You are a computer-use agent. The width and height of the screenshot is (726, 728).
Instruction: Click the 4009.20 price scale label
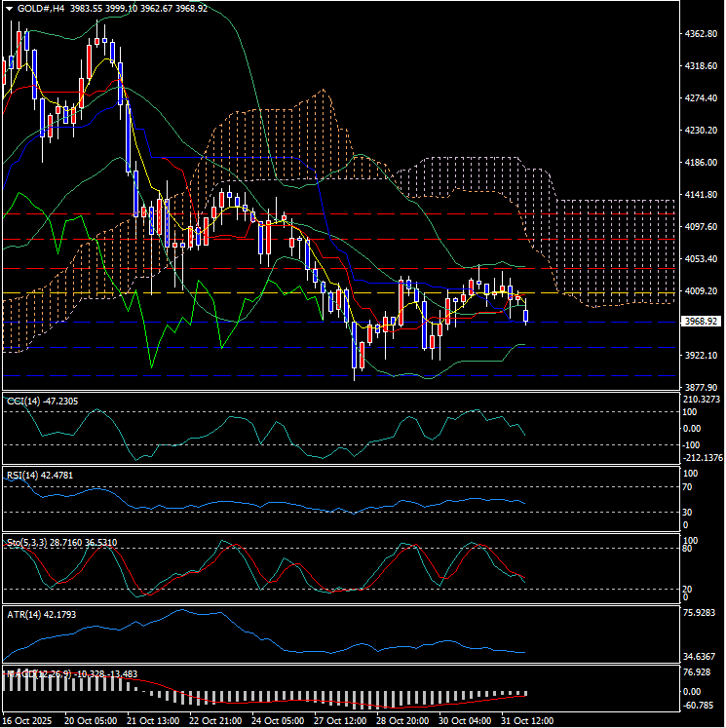702,291
